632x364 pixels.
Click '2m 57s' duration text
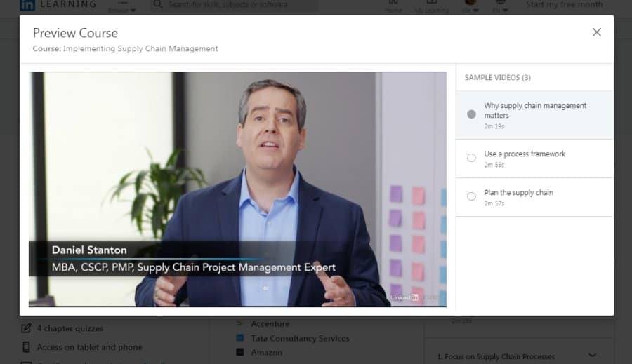494,204
